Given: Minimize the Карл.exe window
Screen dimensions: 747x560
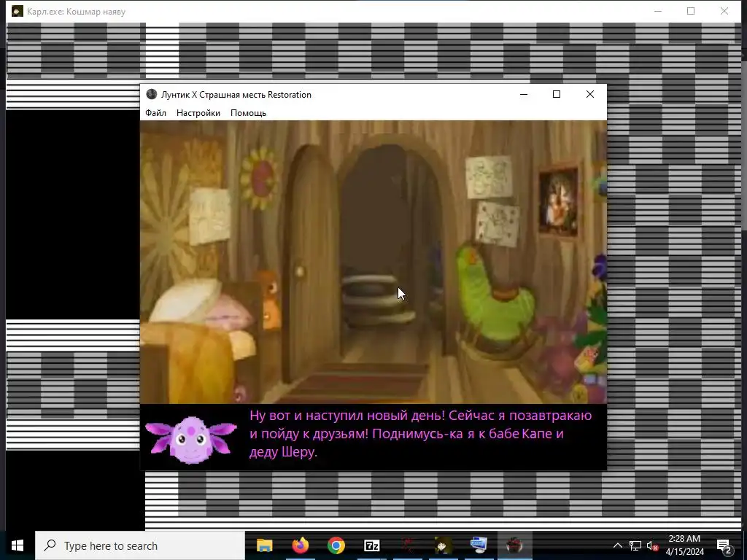Looking at the screenshot, I should tap(658, 12).
